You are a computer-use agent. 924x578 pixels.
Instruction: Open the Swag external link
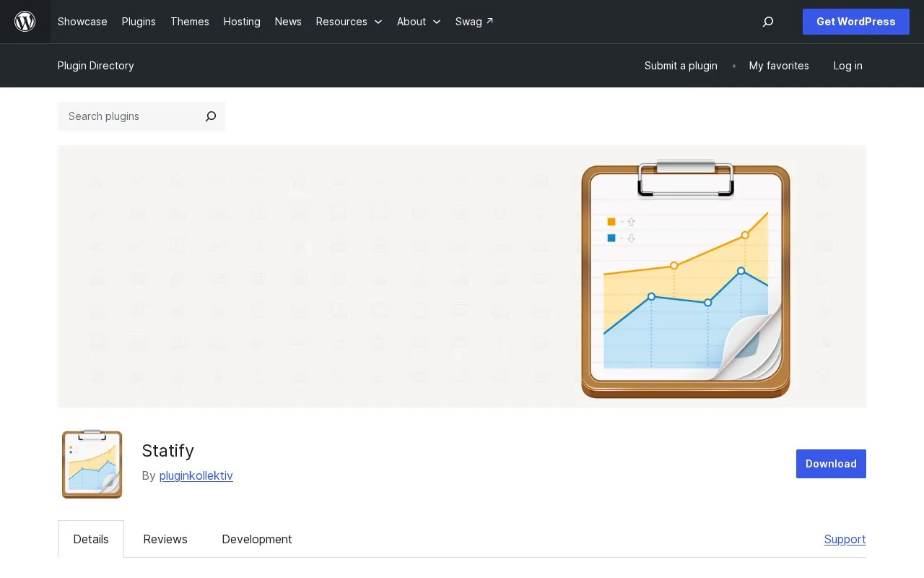pos(474,22)
